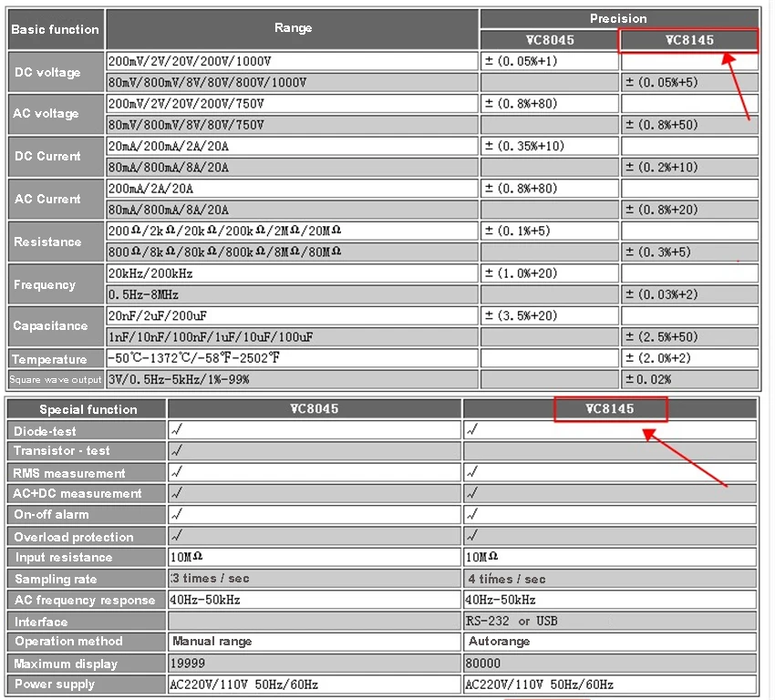This screenshot has height=700, width=775.
Task: Click precision "±(0.35%+10)"
Action: (550, 146)
